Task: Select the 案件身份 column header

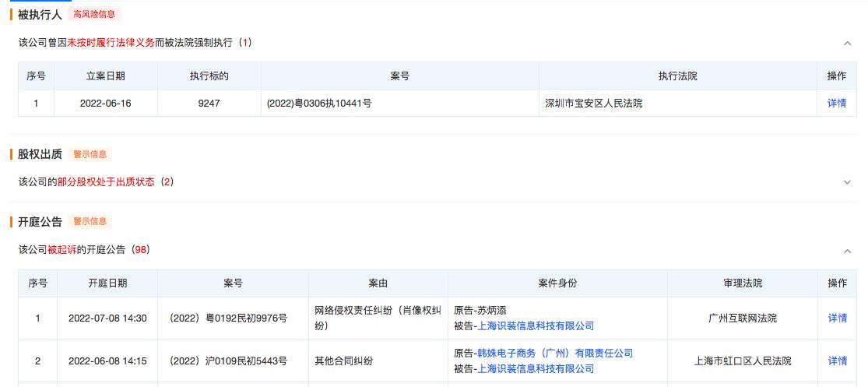Action: [x=557, y=283]
